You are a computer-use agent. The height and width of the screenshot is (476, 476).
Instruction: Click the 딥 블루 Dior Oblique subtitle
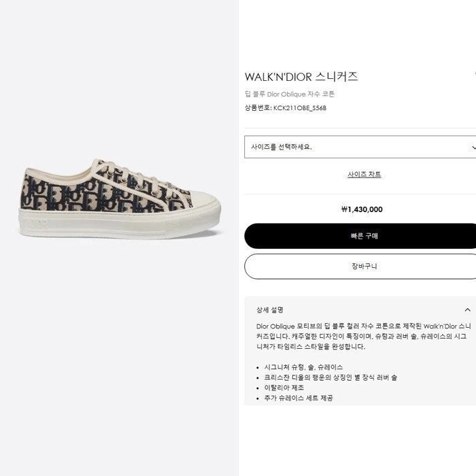290,94
